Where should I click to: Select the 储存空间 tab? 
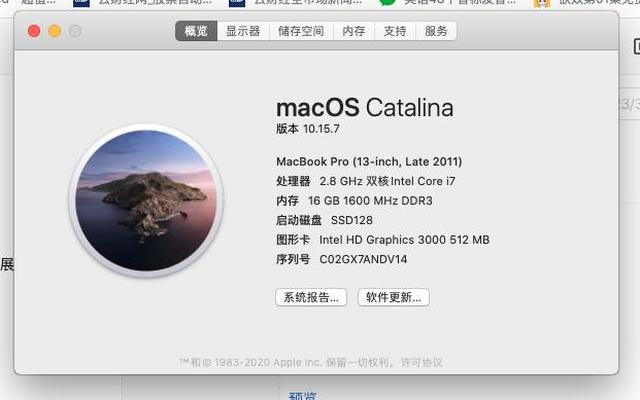pos(301,31)
